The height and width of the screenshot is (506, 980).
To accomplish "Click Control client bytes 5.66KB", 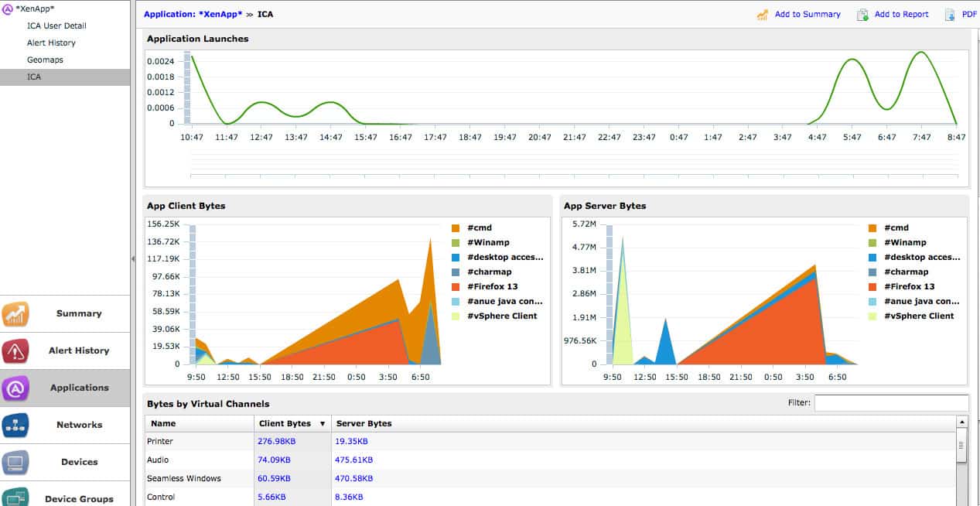I will (x=271, y=497).
